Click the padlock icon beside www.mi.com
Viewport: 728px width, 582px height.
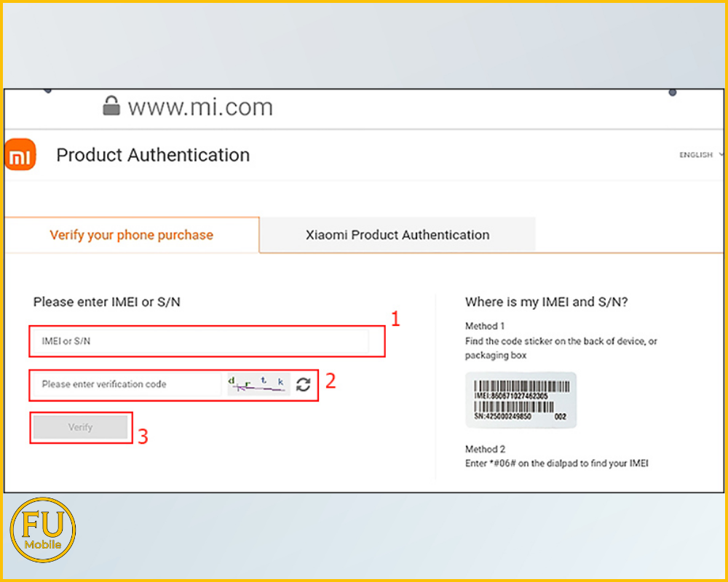click(x=111, y=106)
